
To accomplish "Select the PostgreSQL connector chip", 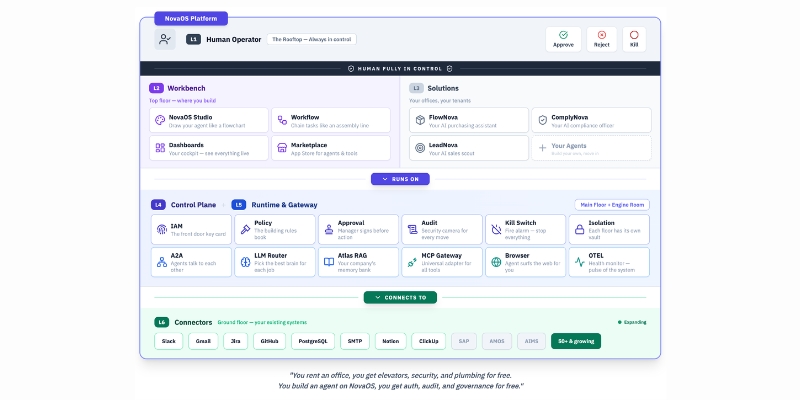I will (x=311, y=341).
